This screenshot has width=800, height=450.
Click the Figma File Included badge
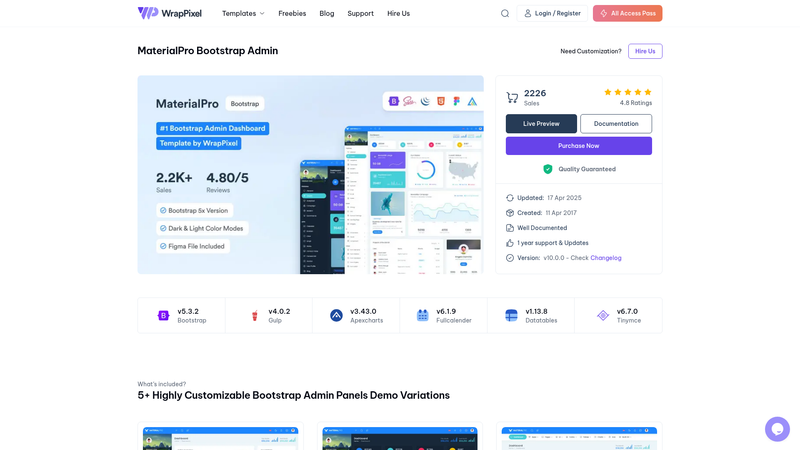pos(193,246)
